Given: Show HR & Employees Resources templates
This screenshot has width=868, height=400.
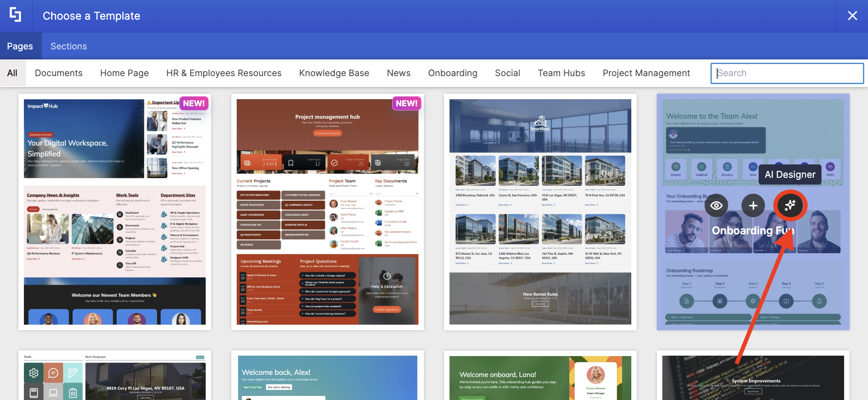Looking at the screenshot, I should (x=224, y=73).
